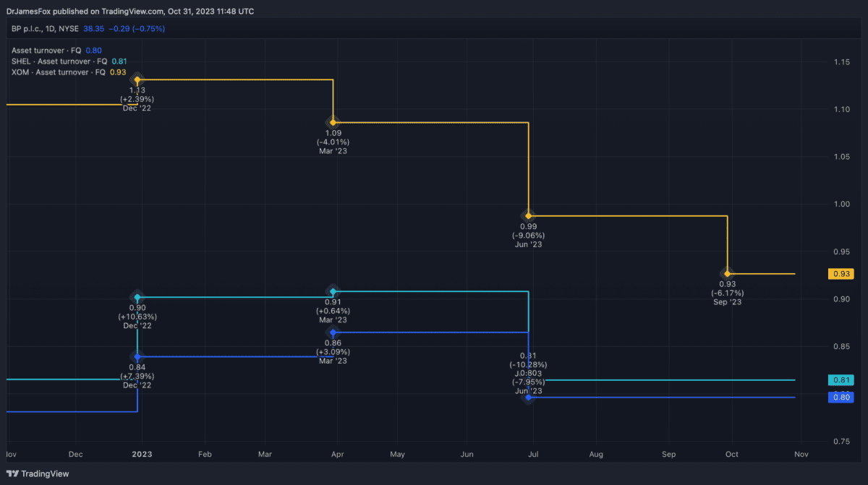The width and height of the screenshot is (868, 485).
Task: Click the 2023 label on time axis
Action: 141,455
